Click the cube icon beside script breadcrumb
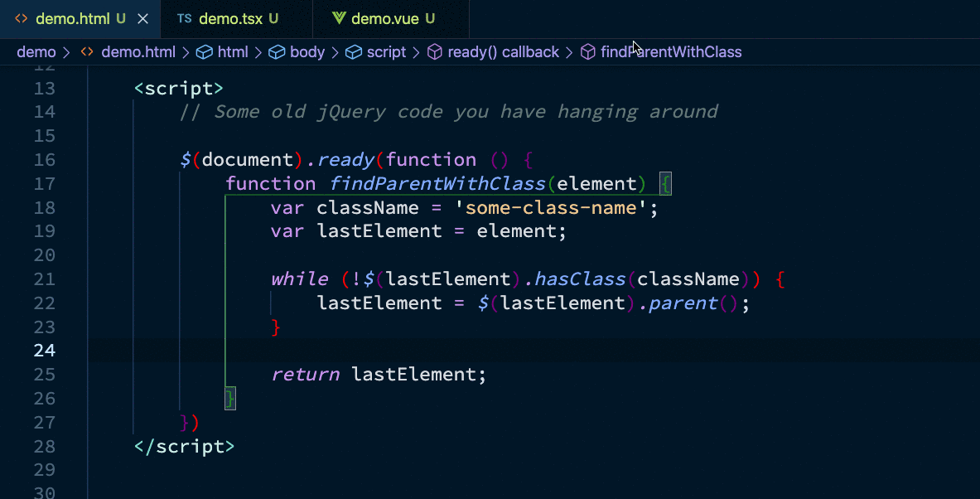Screen dimensions: 980x499 click(354, 52)
